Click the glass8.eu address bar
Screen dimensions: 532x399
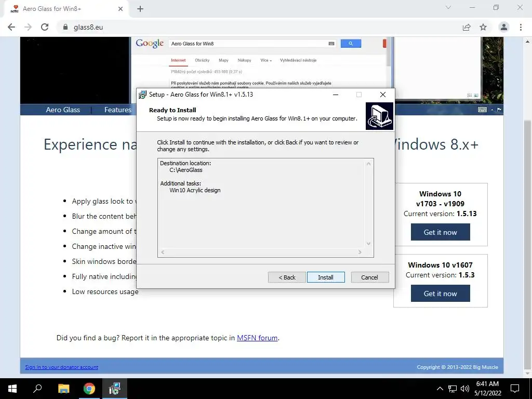(258, 27)
